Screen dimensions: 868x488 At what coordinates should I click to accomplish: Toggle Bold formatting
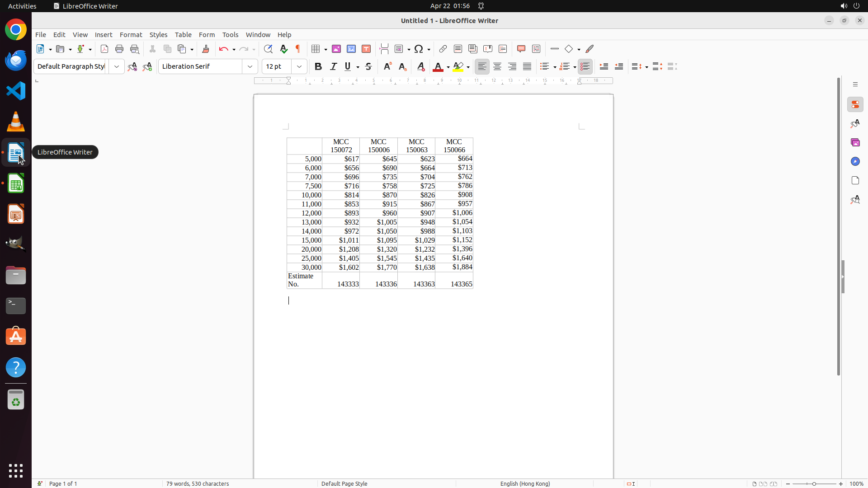click(x=318, y=66)
